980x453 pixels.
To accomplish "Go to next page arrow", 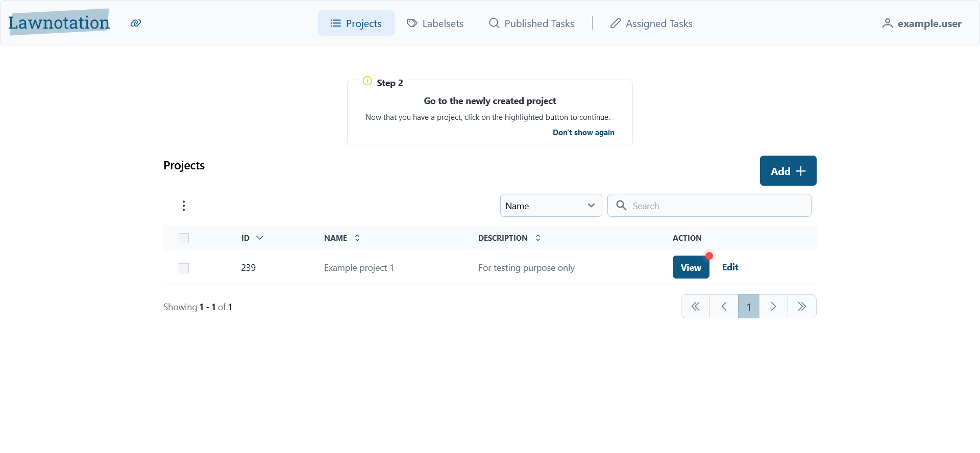I will (x=773, y=307).
